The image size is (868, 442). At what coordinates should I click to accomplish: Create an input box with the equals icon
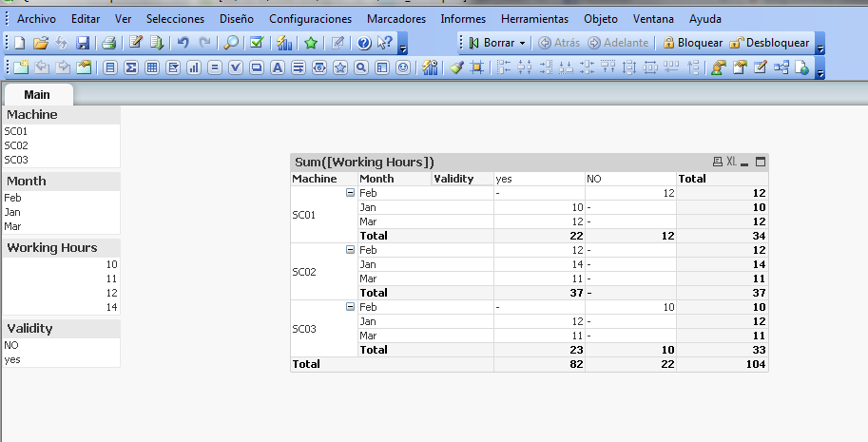coord(215,67)
